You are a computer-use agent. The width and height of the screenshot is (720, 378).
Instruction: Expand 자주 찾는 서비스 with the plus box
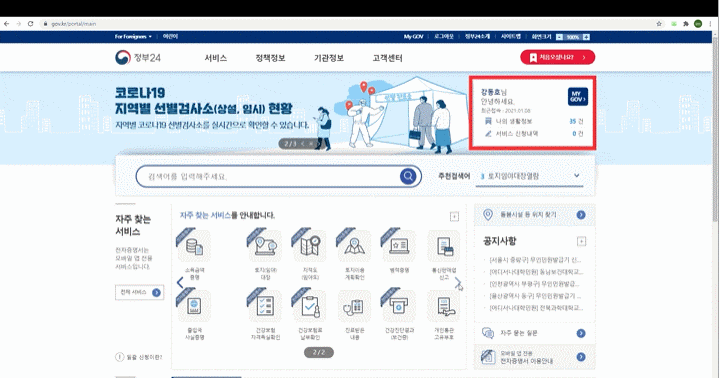pyautogui.click(x=454, y=216)
